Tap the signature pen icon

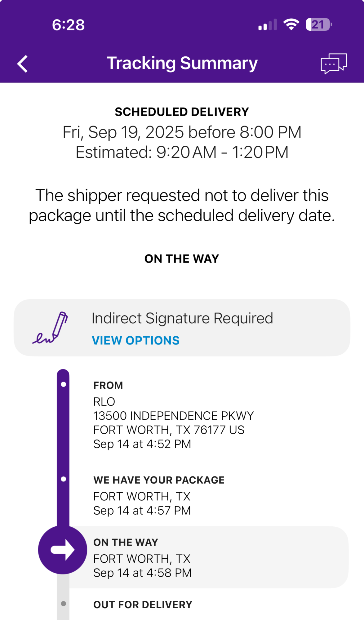pyautogui.click(x=50, y=328)
